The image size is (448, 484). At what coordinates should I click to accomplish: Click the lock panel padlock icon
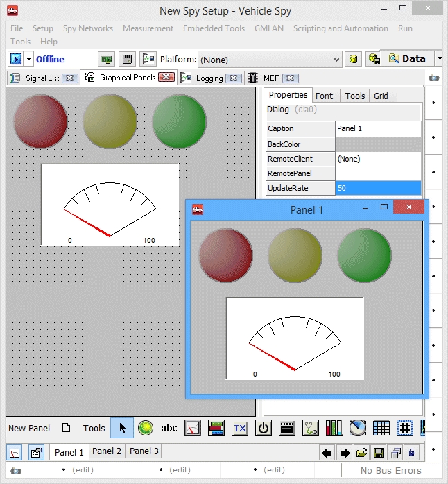pos(412,453)
